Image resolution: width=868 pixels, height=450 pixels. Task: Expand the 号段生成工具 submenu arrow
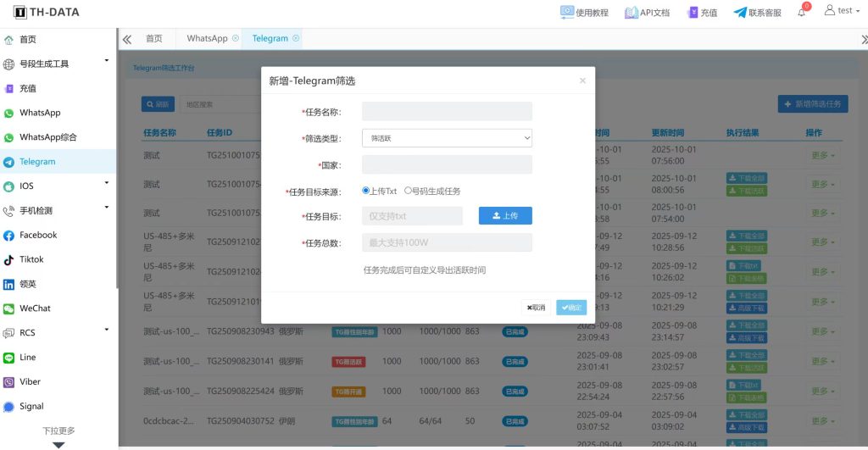click(107, 60)
